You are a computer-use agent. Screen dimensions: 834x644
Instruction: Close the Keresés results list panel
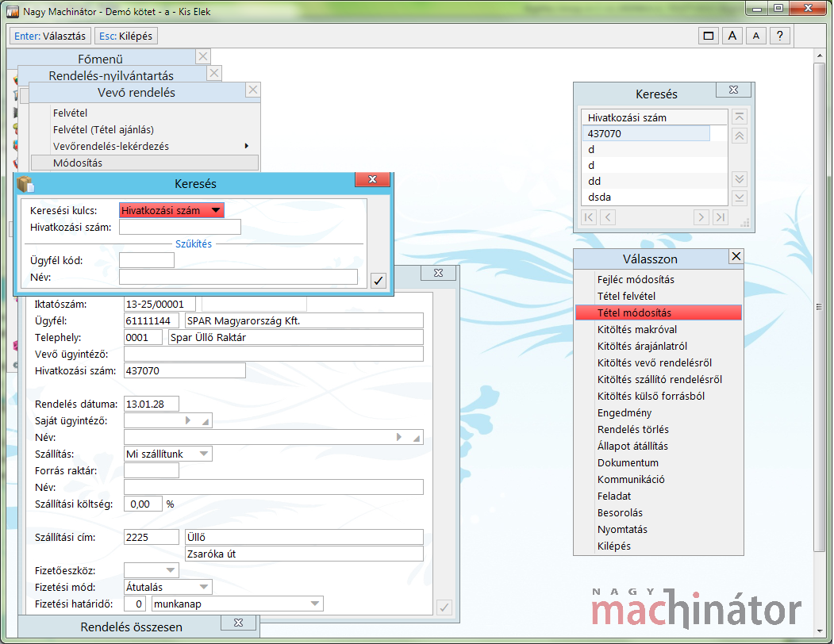pyautogui.click(x=733, y=90)
